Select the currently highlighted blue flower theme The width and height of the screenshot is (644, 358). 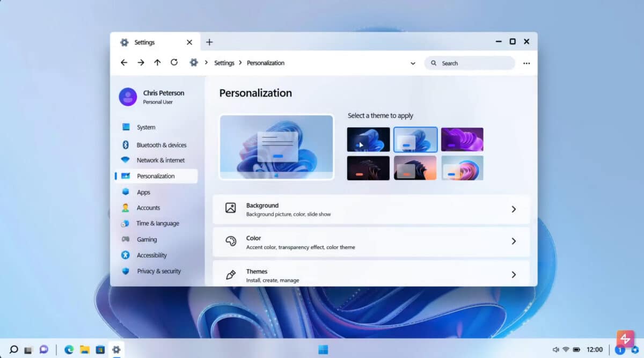415,139
